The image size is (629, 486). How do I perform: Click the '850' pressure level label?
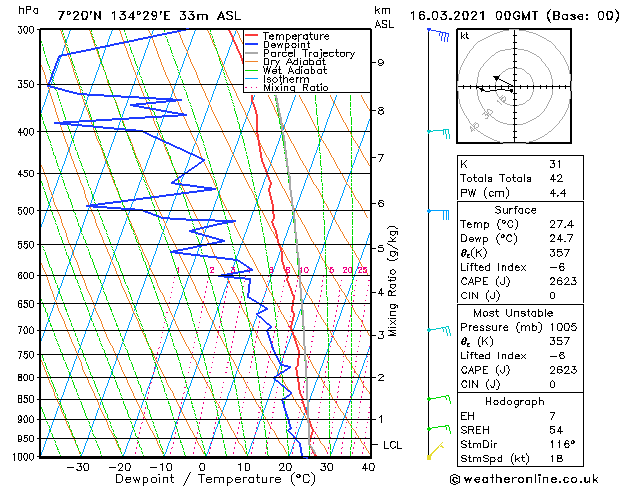pos(28,399)
